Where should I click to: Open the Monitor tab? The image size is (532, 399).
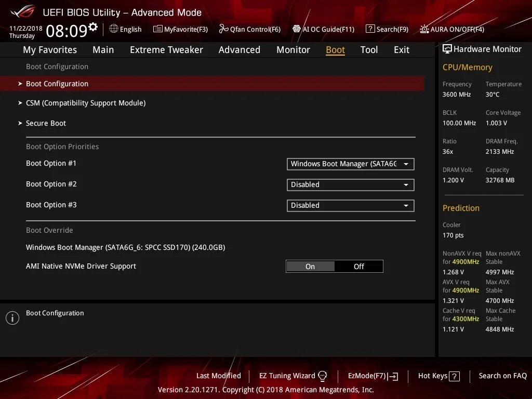pos(293,50)
